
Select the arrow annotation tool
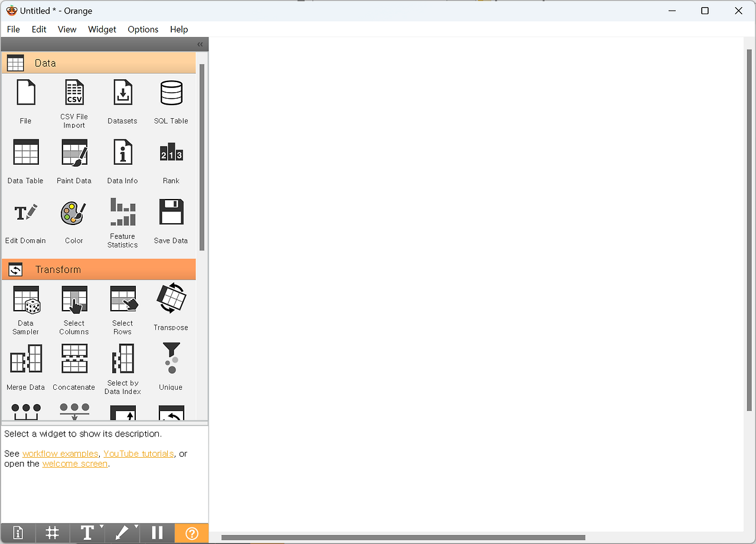[x=122, y=533]
